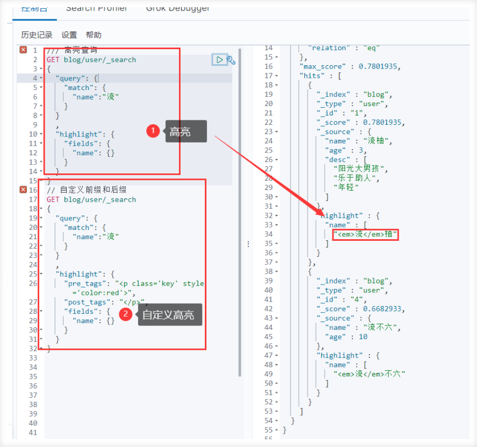This screenshot has height=448, width=477.
Task: Click the editor vertical scrollbar
Action: [x=240, y=212]
